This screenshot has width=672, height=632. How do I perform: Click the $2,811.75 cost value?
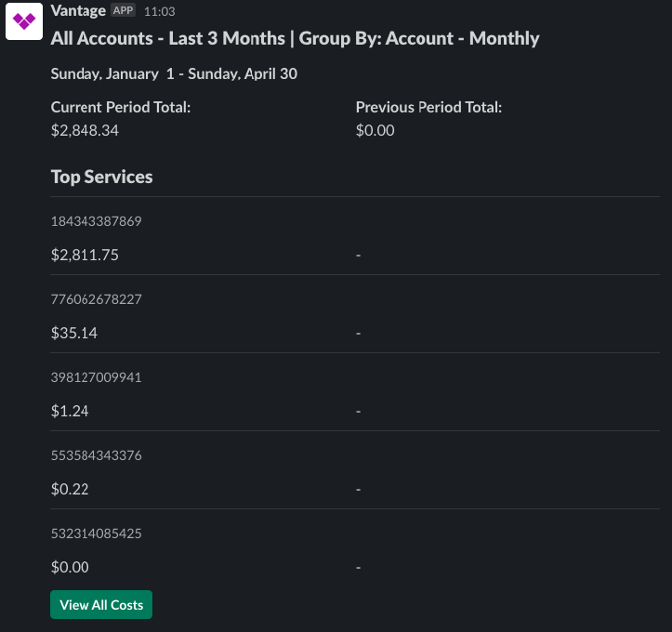point(84,255)
